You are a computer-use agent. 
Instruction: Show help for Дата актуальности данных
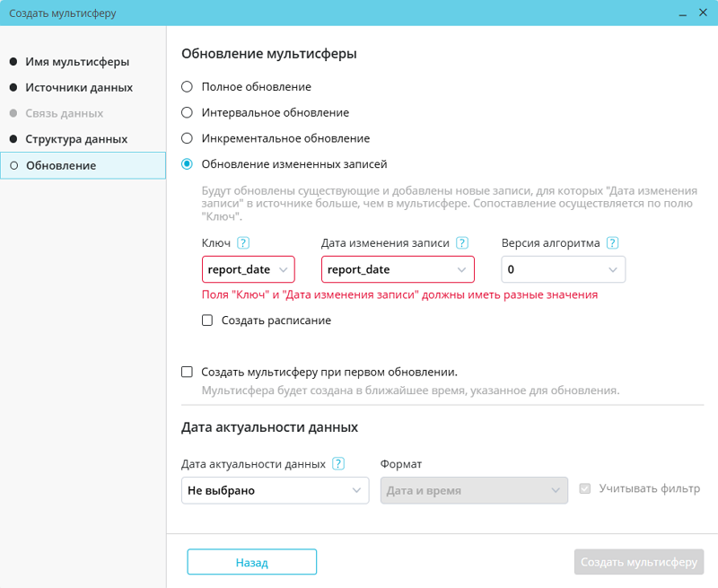pyautogui.click(x=338, y=464)
